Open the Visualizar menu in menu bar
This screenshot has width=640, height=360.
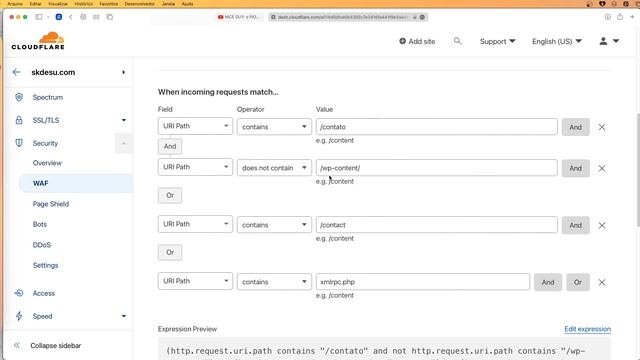click(58, 4)
